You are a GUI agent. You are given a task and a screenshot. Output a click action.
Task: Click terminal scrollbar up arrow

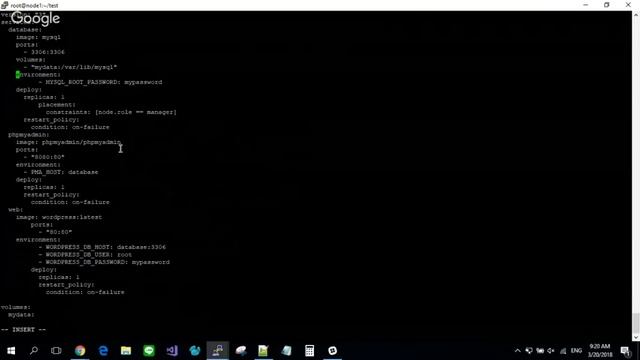(x=636, y=14)
